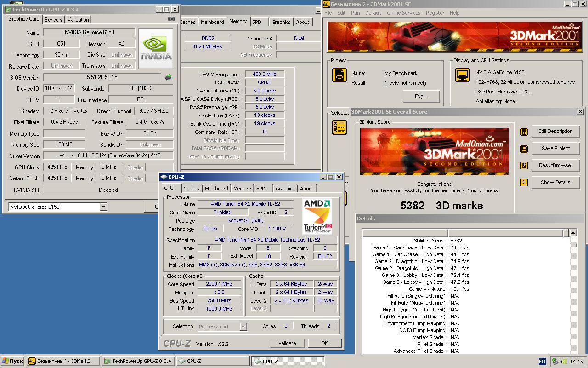The width and height of the screenshot is (588, 368).
Task: Select Graphics Card tab in GPU-Z
Action: pyautogui.click(x=24, y=19)
